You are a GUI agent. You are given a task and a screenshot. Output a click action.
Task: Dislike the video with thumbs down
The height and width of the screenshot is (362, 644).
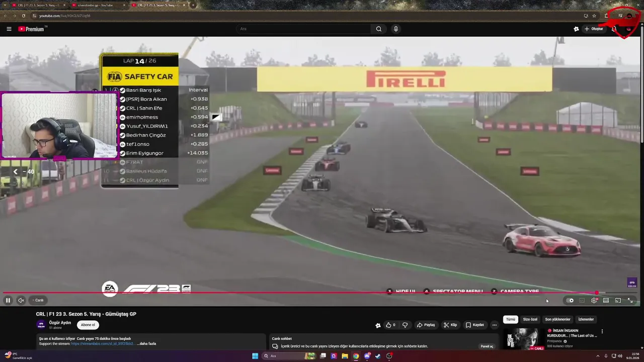(405, 325)
